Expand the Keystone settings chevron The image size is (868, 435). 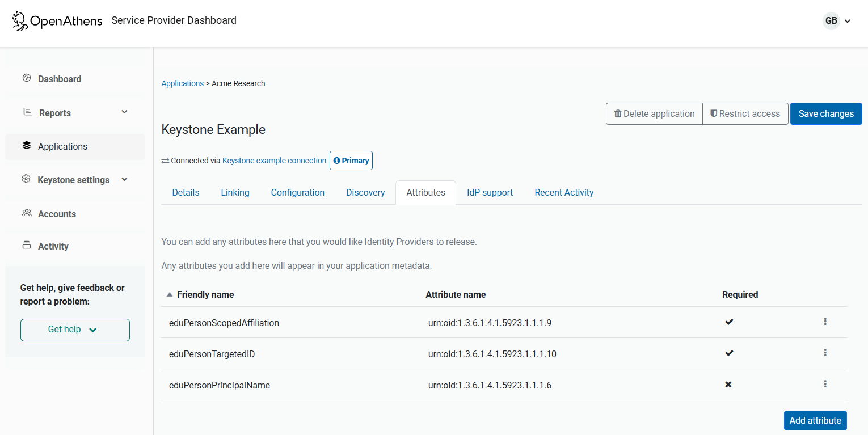[x=124, y=179]
